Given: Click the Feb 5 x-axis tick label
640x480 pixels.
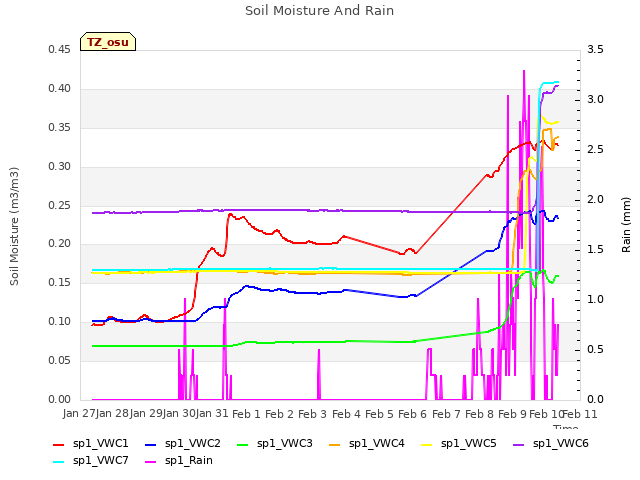Looking at the screenshot, I should coord(379,414).
